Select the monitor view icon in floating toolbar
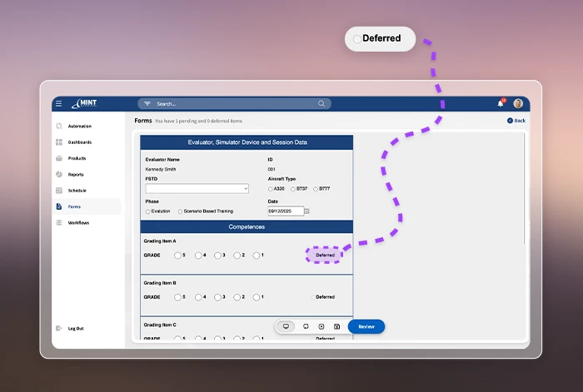583x392 pixels. pos(286,326)
